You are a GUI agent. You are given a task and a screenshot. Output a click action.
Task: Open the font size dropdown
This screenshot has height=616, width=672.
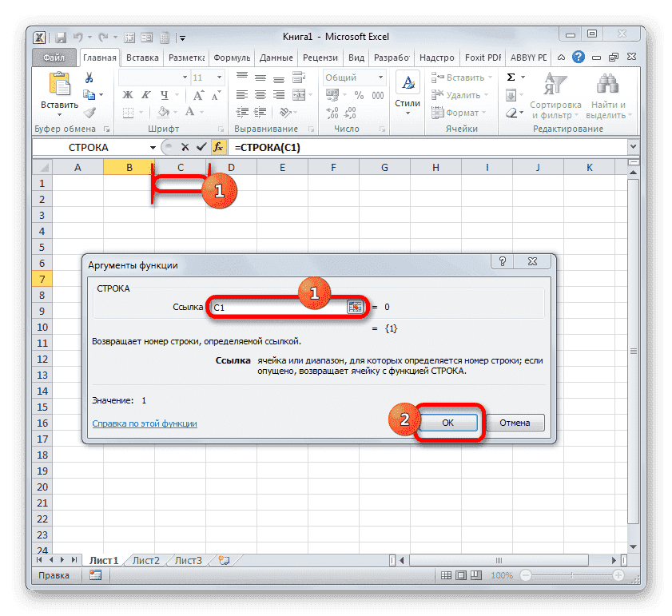click(217, 77)
